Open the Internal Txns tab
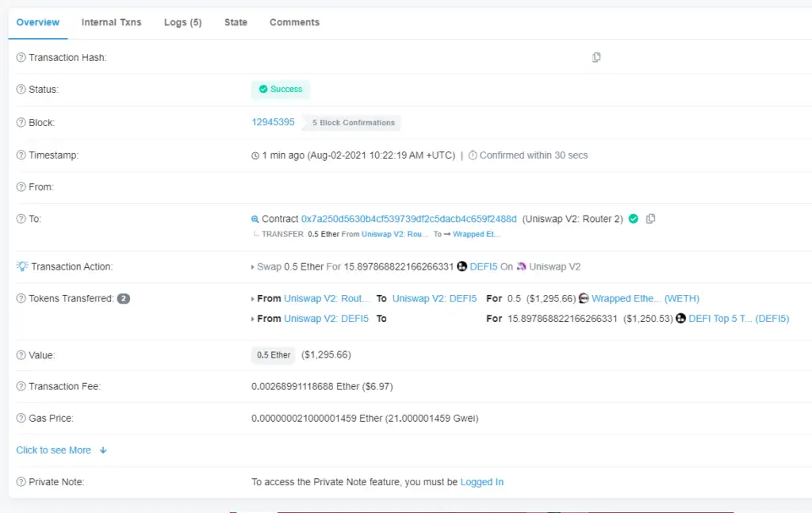Screen dimensions: 812x513 pos(111,22)
